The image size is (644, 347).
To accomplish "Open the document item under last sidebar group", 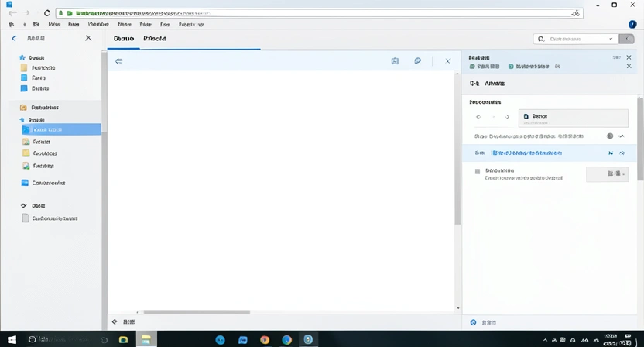I will click(x=50, y=218).
